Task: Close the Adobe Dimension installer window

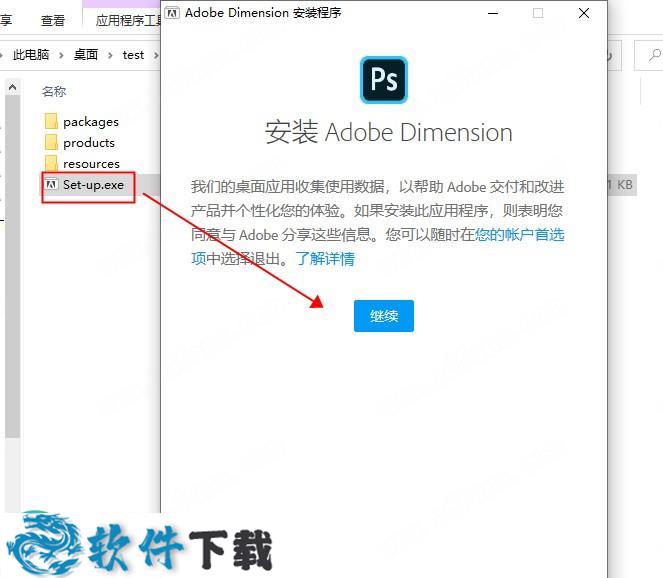Action: tap(584, 14)
